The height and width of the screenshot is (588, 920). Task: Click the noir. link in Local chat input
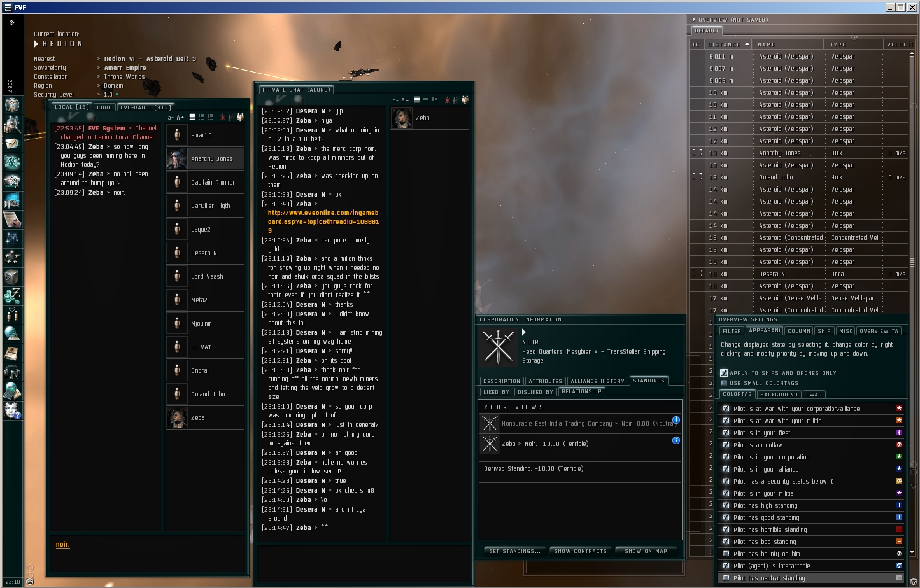(x=62, y=545)
